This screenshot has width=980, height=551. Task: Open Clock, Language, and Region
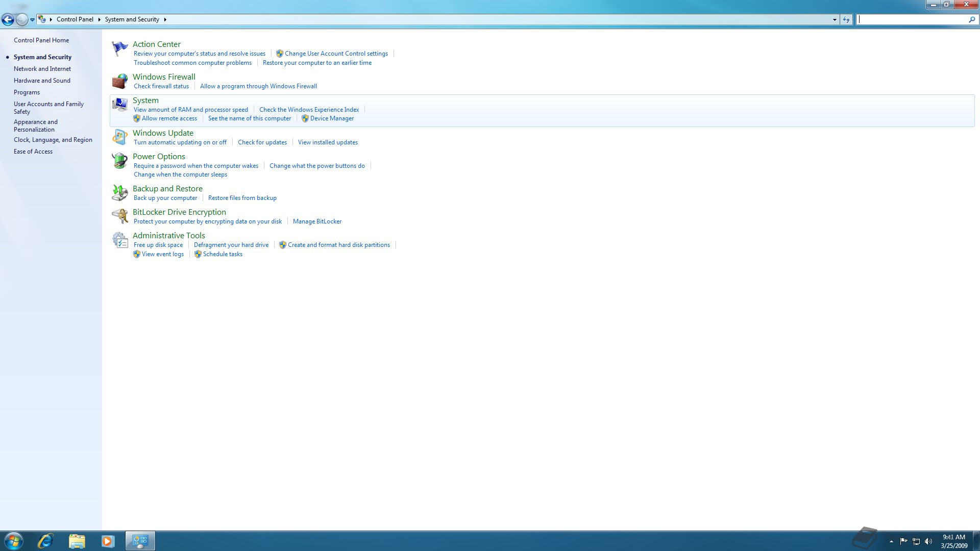[x=53, y=140]
